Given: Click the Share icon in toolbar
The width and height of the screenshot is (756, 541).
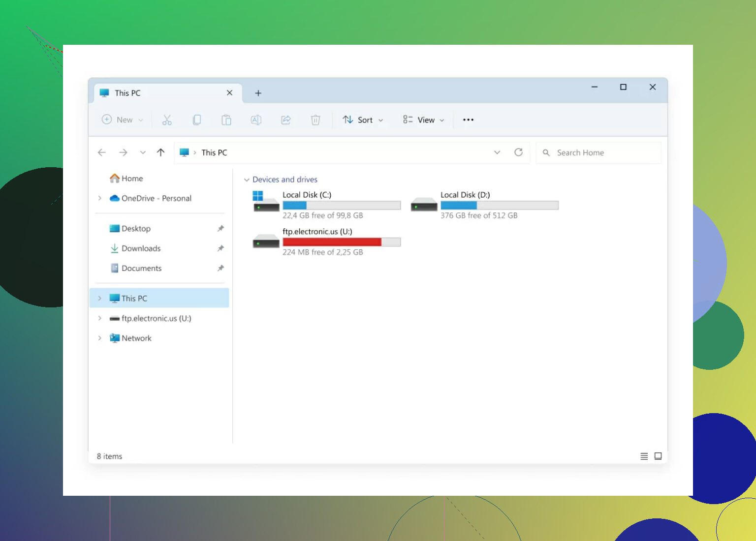Looking at the screenshot, I should point(286,120).
